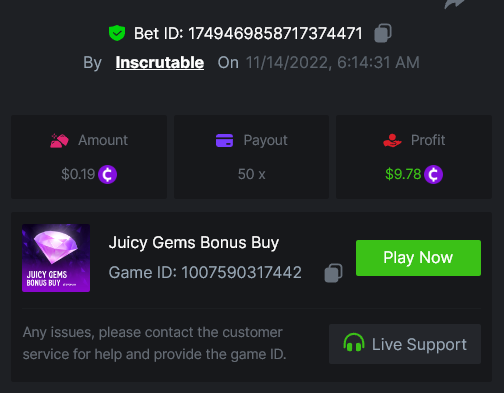The image size is (504, 393).
Task: Select the Bet ID number text
Action: coord(275,33)
